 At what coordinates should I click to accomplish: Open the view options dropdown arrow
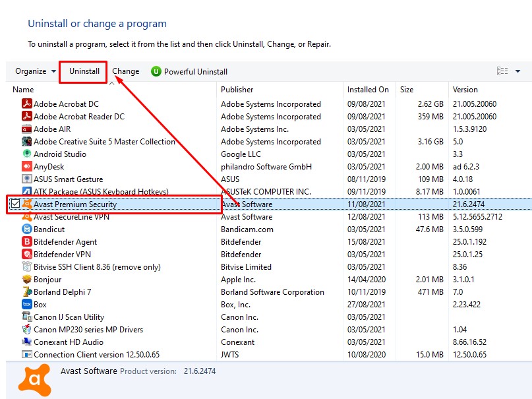coord(517,71)
